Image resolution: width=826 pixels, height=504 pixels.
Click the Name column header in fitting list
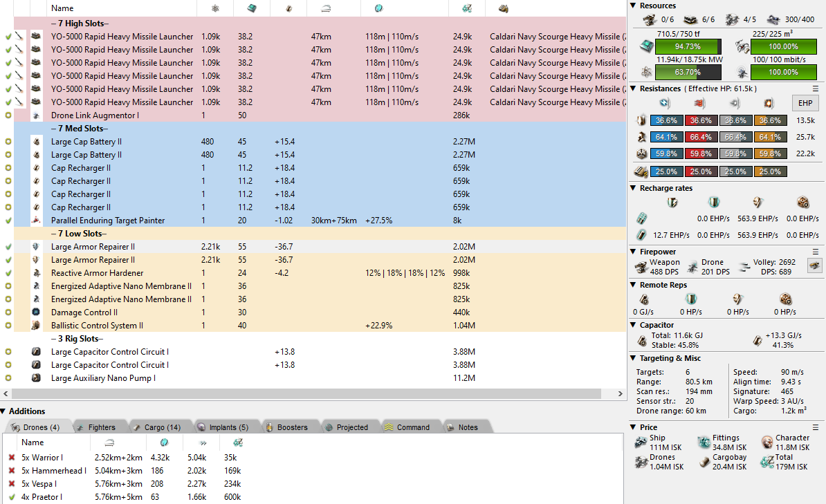(x=62, y=8)
